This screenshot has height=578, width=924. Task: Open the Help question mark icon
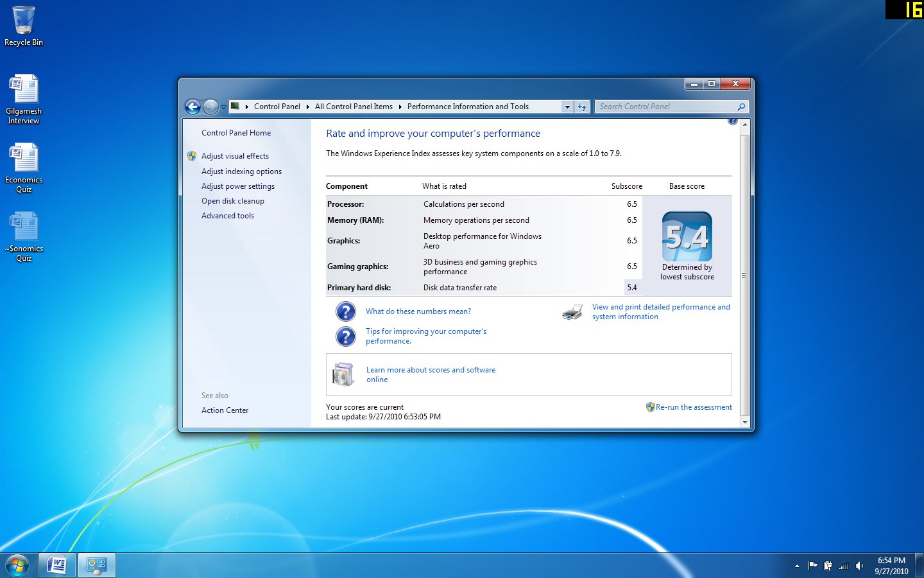733,121
